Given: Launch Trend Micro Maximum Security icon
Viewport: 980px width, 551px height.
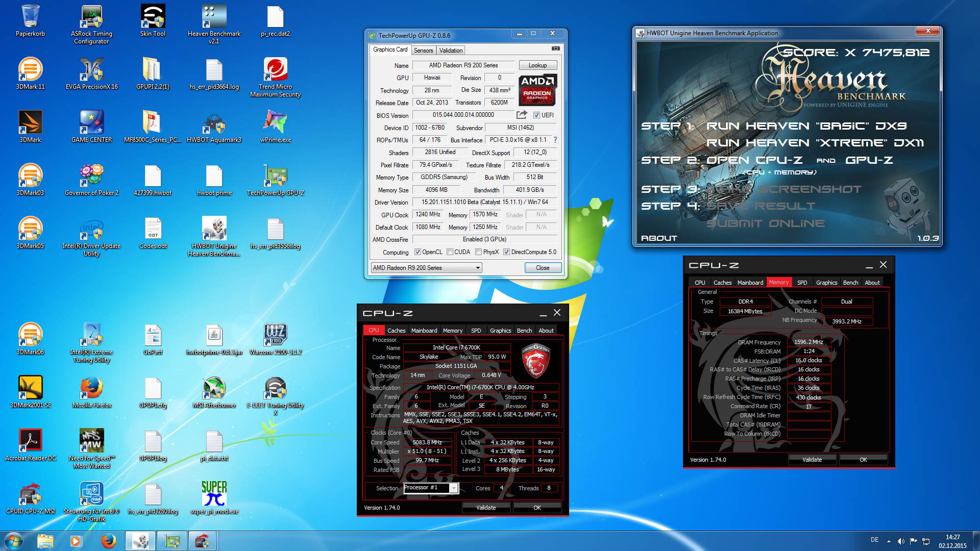Looking at the screenshot, I should (275, 78).
